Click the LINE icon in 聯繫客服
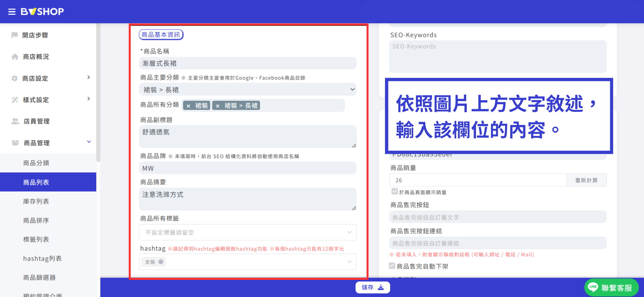 [593, 287]
